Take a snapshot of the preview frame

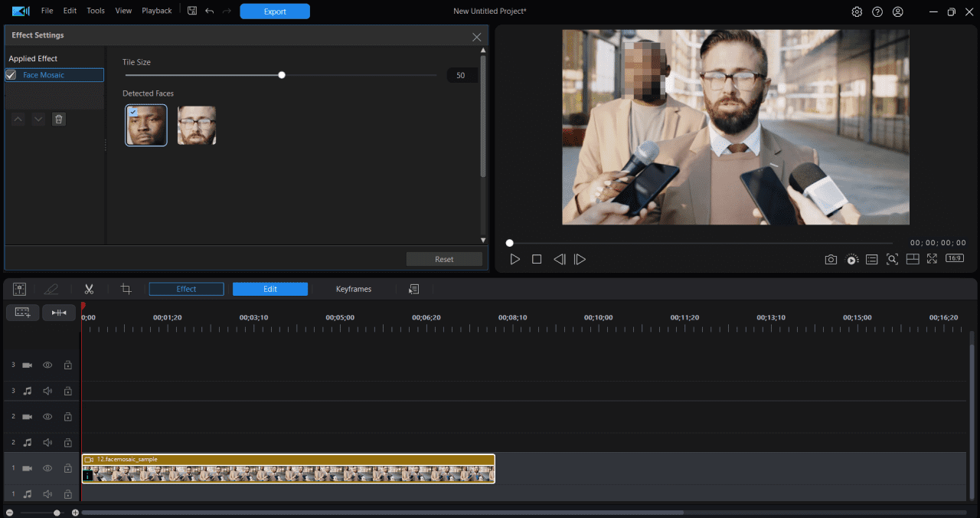coord(831,259)
